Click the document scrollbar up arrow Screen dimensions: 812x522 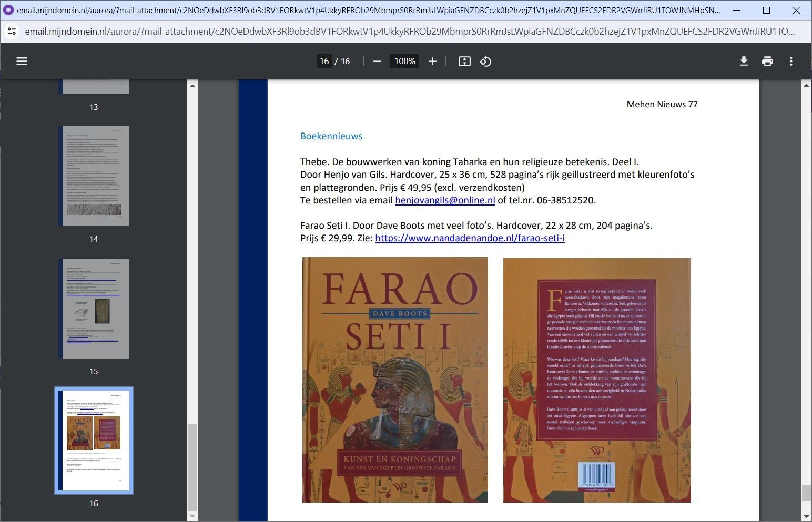click(806, 85)
